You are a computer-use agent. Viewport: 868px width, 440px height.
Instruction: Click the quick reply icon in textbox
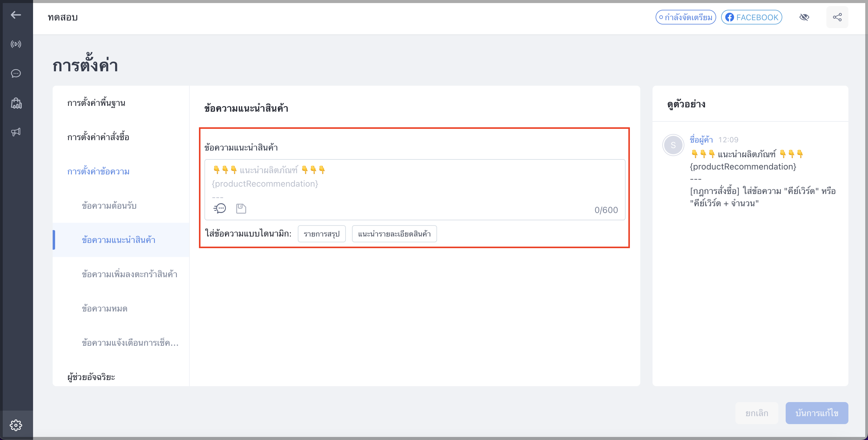pyautogui.click(x=220, y=209)
